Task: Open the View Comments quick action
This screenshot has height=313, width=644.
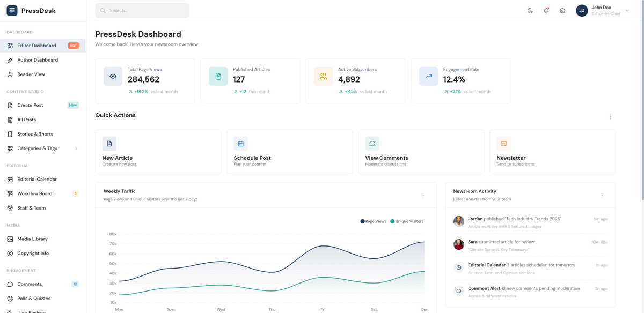Action: (x=372, y=143)
